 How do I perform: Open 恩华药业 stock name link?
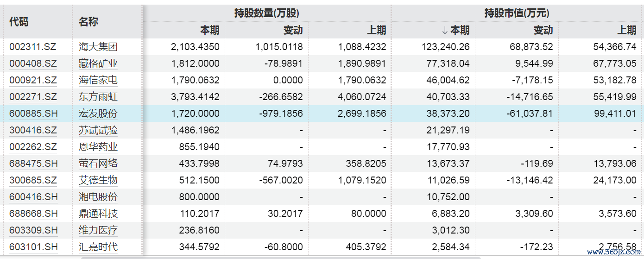point(98,147)
